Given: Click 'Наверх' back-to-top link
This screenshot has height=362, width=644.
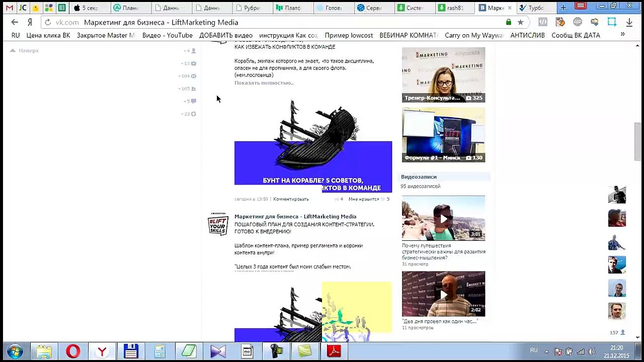Looking at the screenshot, I should (x=25, y=50).
